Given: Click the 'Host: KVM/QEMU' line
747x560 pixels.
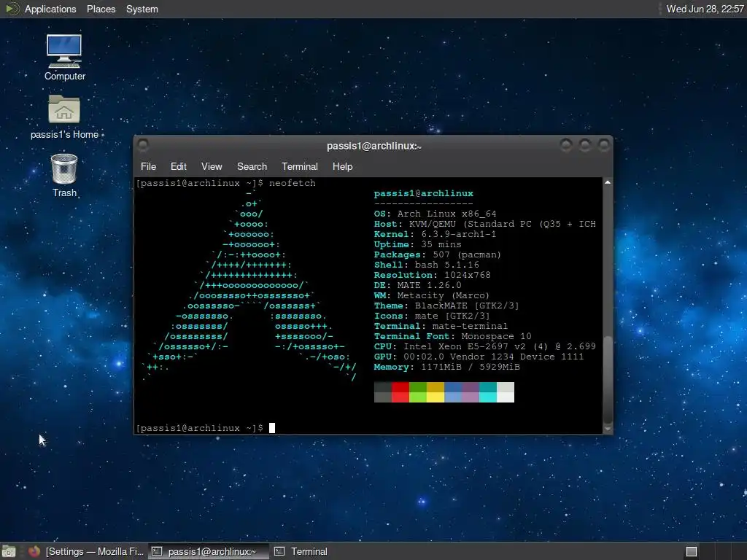Looking at the screenshot, I should [484, 224].
